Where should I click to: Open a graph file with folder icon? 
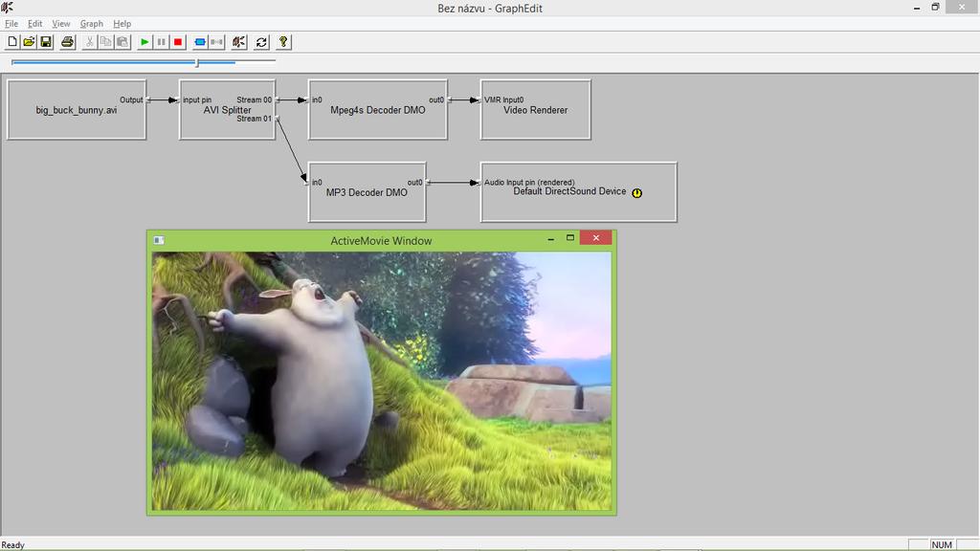[x=29, y=42]
